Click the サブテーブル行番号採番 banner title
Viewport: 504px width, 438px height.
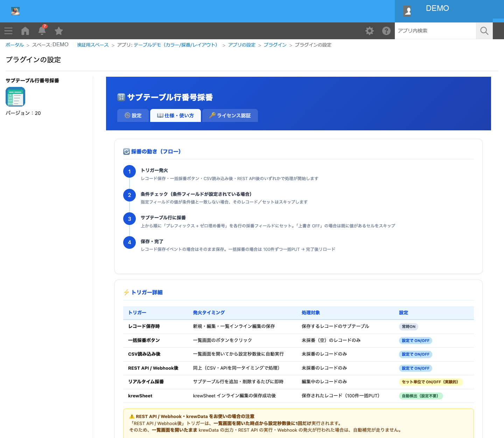click(x=170, y=97)
